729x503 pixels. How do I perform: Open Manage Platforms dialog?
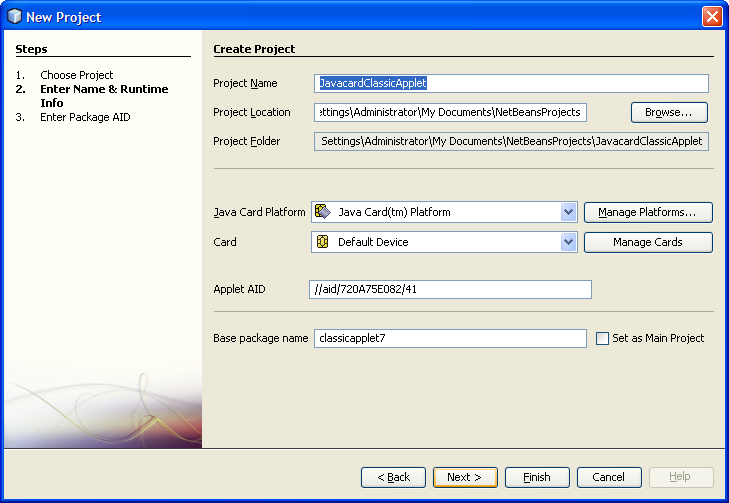tap(648, 212)
